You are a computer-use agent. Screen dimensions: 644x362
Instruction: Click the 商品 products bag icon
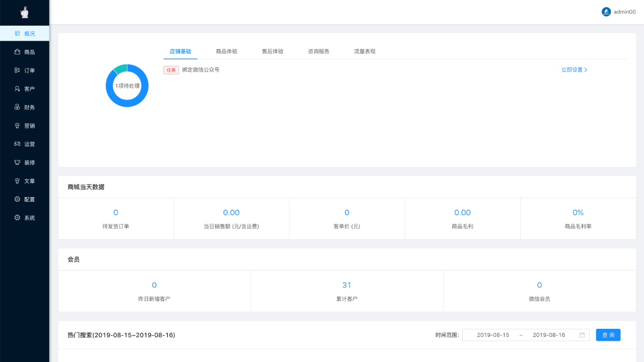coord(17,52)
